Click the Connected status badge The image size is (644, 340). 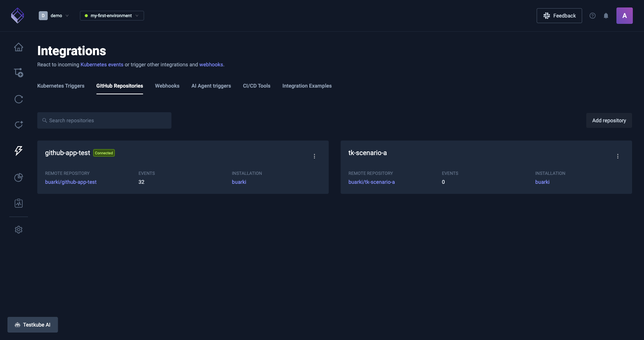pyautogui.click(x=104, y=153)
